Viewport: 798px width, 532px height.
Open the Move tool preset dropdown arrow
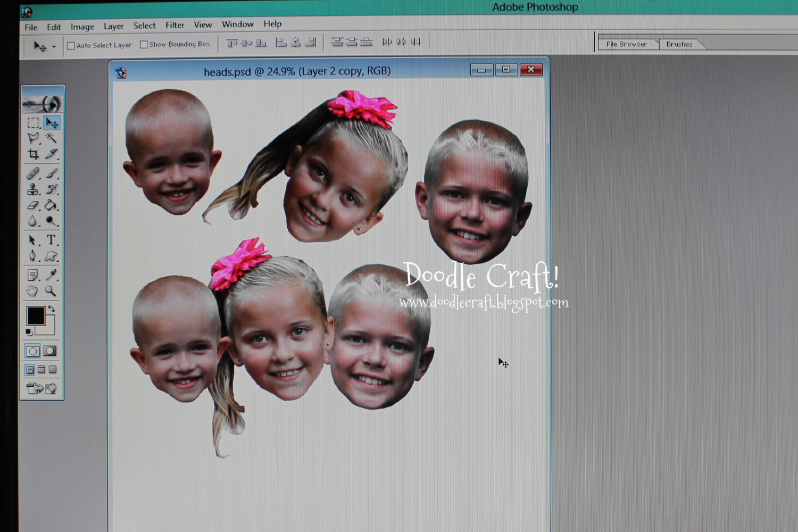pyautogui.click(x=54, y=47)
